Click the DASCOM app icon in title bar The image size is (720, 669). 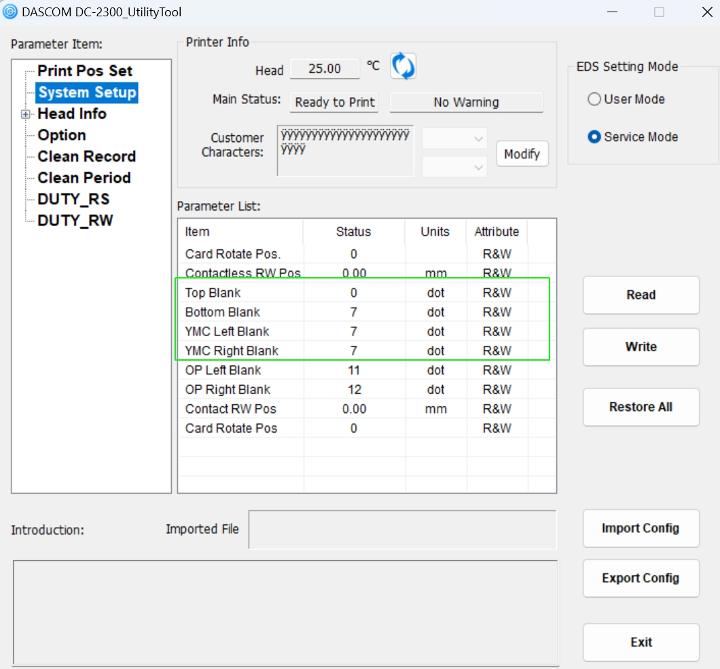pyautogui.click(x=10, y=11)
